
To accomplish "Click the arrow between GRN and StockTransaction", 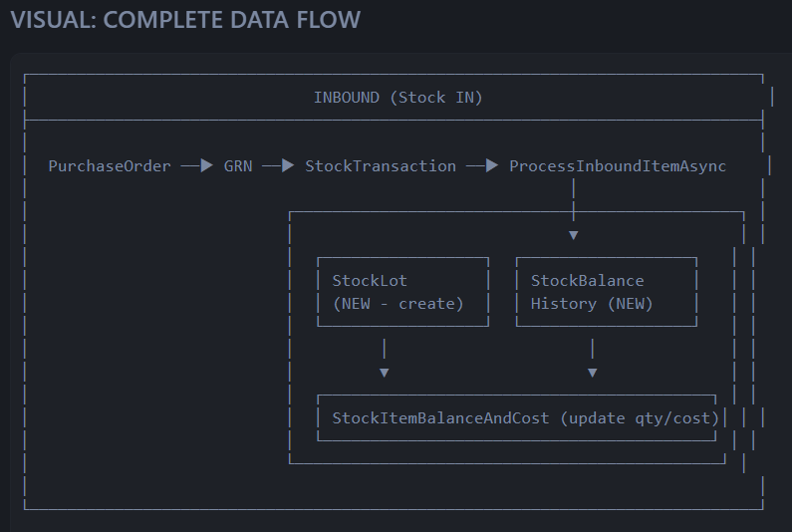I will pos(278,166).
